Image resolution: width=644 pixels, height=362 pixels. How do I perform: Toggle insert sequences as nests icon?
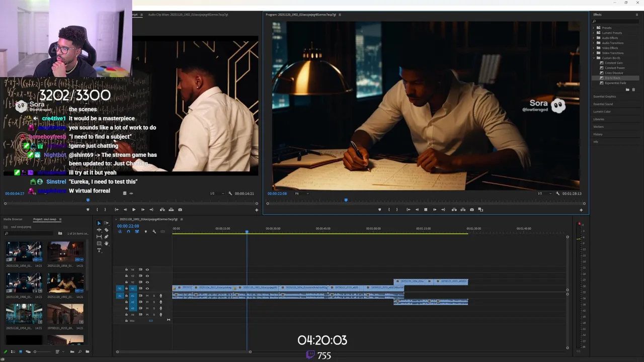120,231
